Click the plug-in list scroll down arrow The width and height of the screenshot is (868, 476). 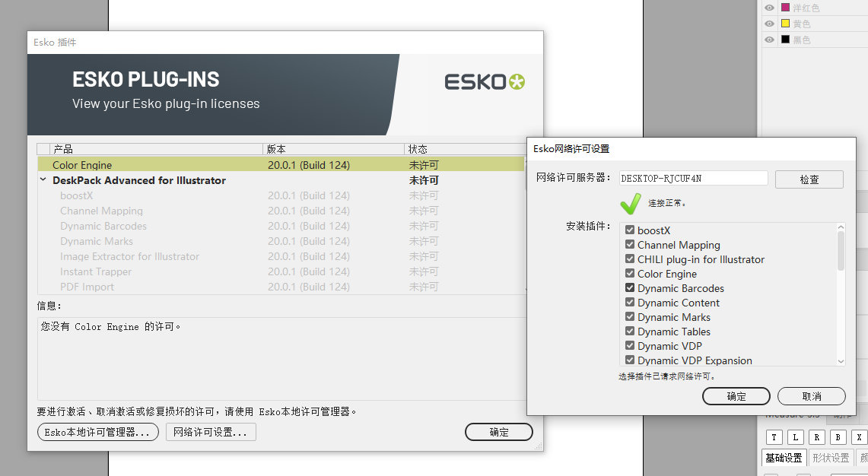841,361
